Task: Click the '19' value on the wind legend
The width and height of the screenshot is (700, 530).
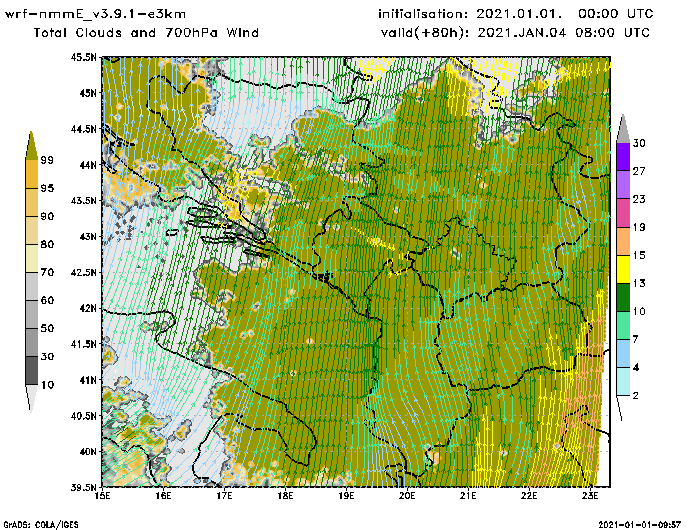Action: (x=639, y=227)
